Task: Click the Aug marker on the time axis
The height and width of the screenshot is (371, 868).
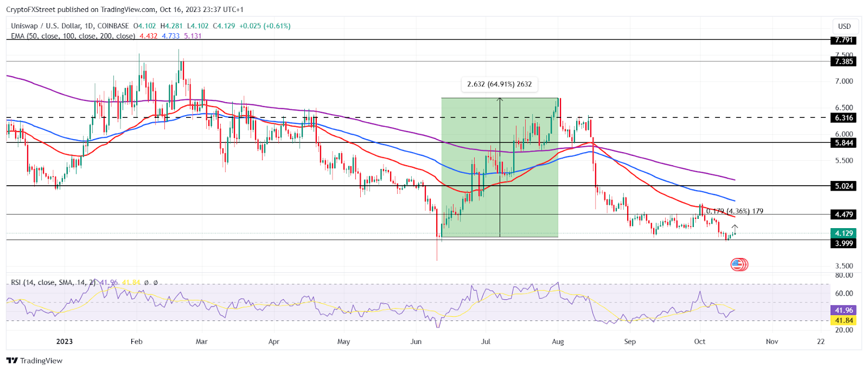Action: coord(558,342)
